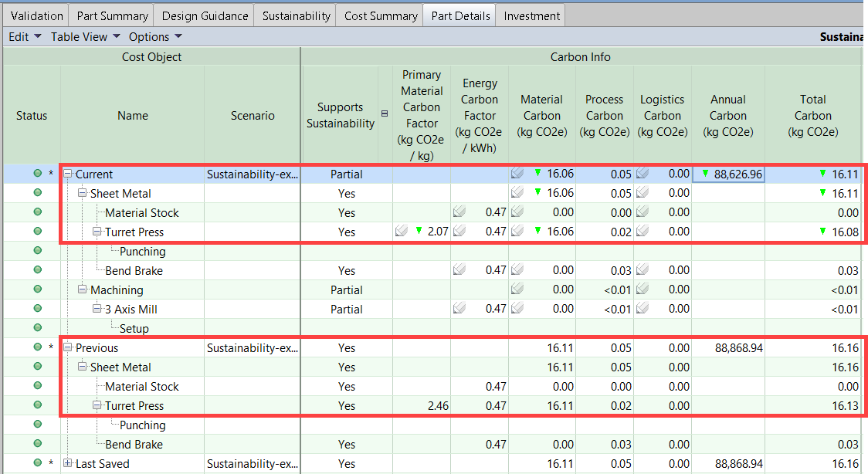Select Bend Brake row under Previous
This screenshot has width=868, height=474.
[134, 444]
